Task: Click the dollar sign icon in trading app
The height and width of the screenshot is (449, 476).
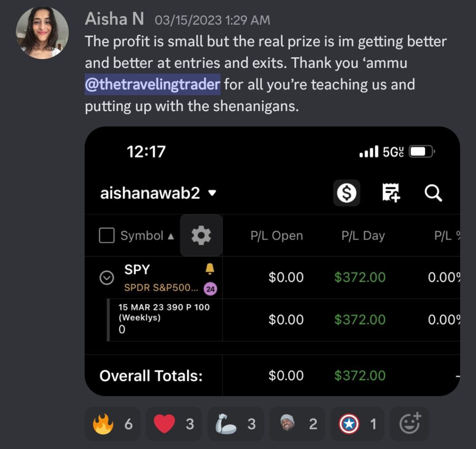Action: (347, 193)
